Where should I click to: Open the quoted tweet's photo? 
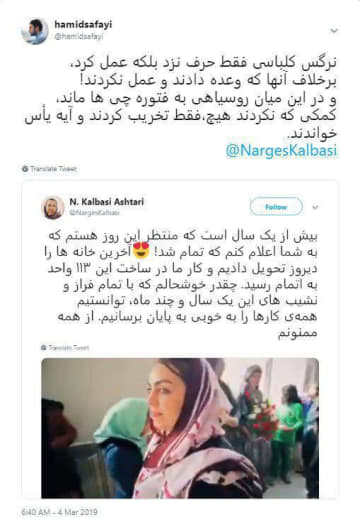(180, 428)
